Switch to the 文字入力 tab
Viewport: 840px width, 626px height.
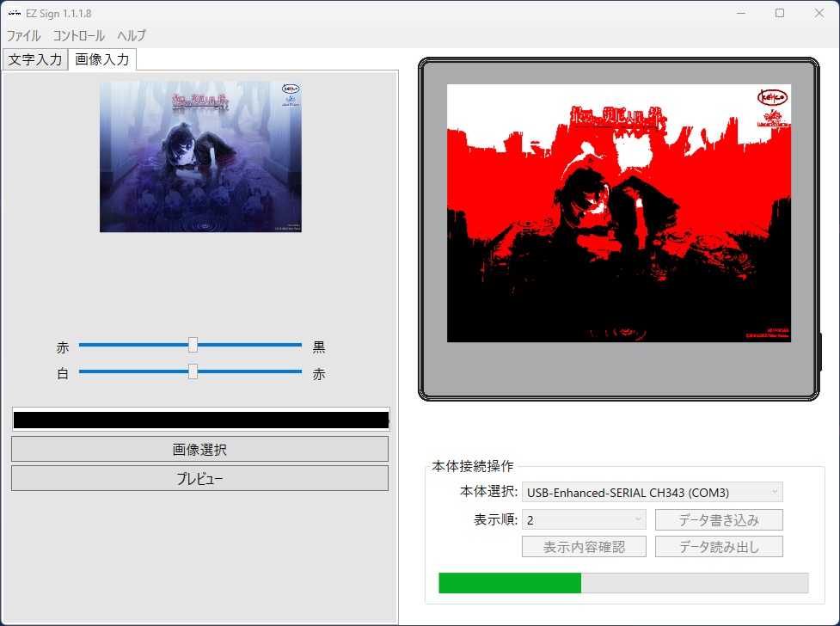pos(35,59)
